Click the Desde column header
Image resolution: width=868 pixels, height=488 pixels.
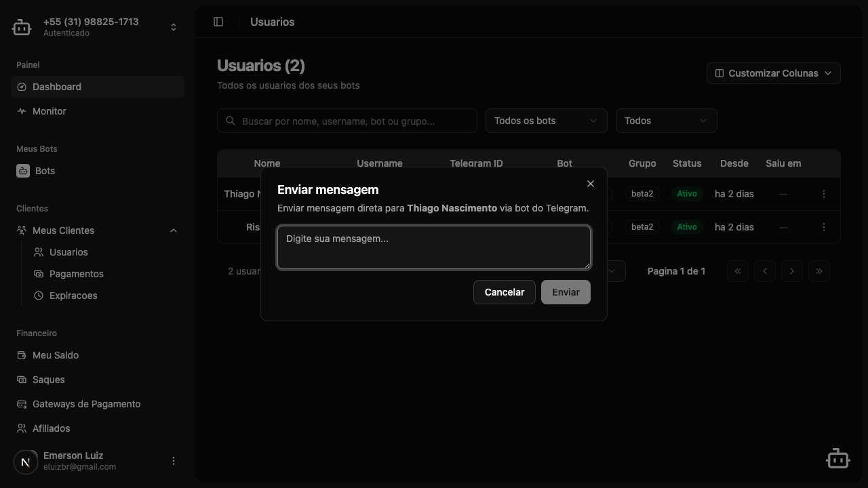tap(734, 163)
